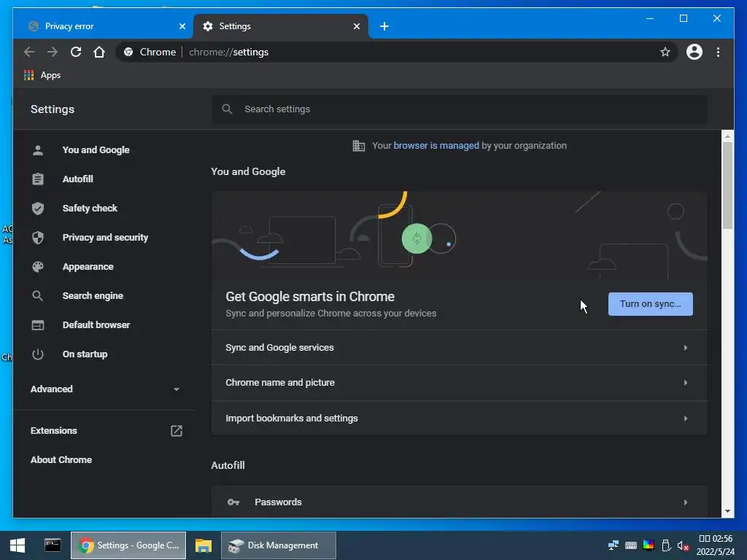Click the shield check icon for Safety check
This screenshot has width=747, height=560.
pos(38,209)
